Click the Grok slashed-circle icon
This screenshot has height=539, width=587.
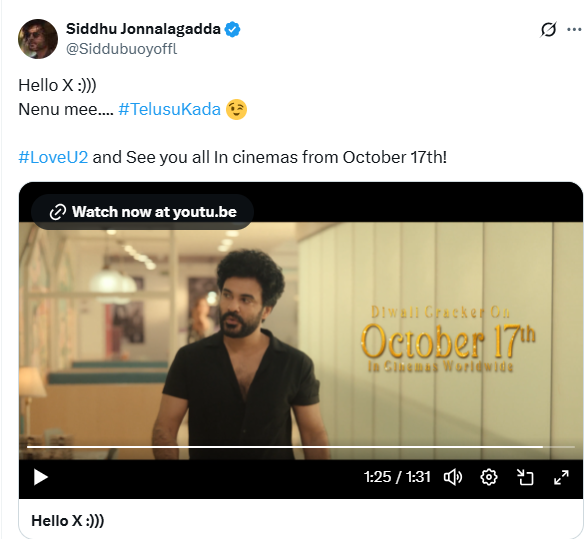(548, 30)
